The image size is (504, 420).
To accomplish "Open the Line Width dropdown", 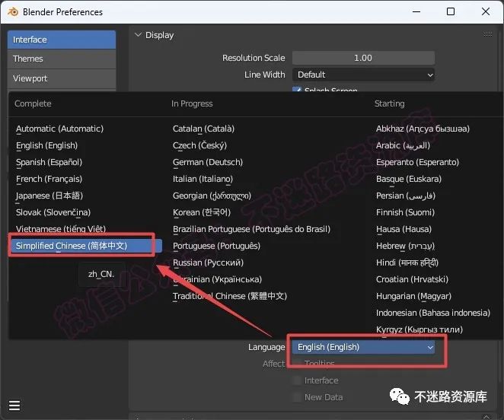I will [x=364, y=75].
